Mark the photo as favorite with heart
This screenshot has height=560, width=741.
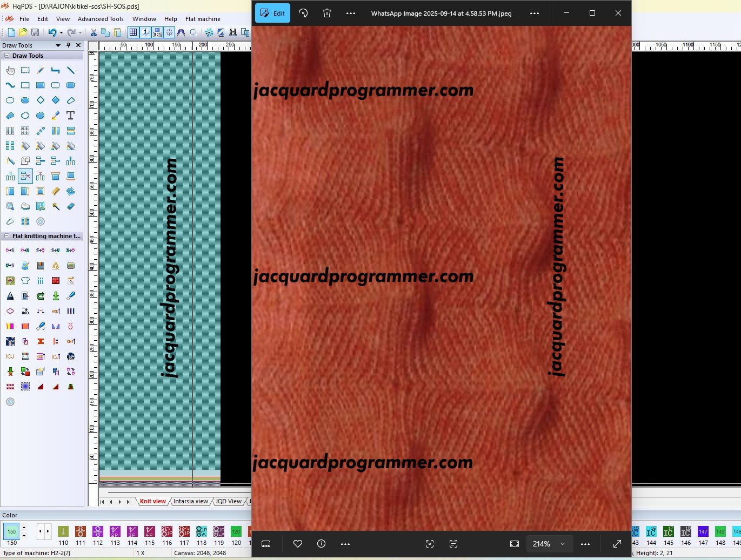(x=297, y=544)
